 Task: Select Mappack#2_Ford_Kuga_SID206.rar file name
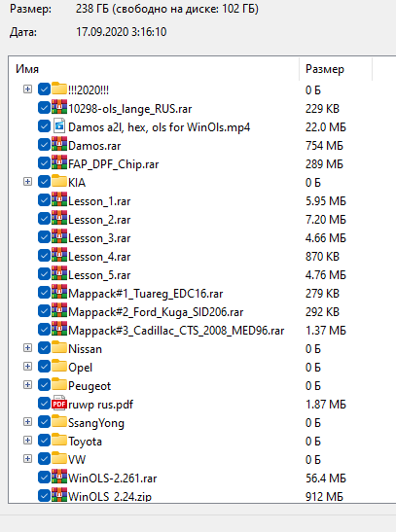(x=156, y=312)
